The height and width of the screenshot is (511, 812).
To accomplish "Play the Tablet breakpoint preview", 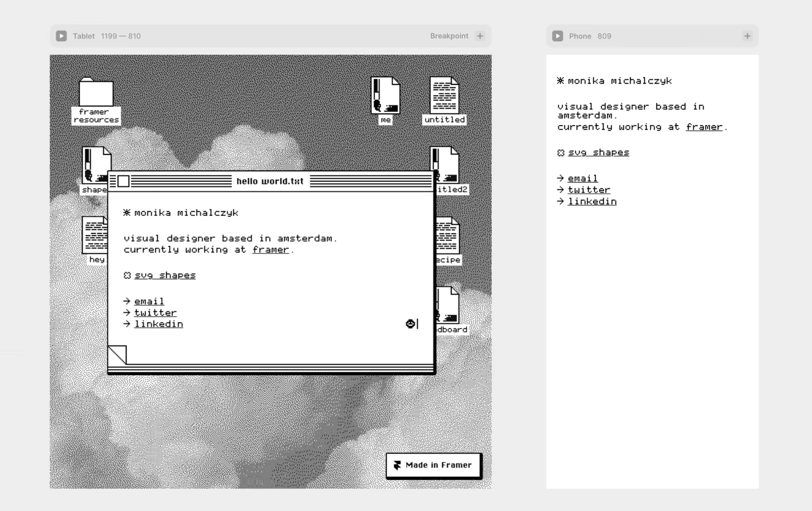I will click(61, 36).
